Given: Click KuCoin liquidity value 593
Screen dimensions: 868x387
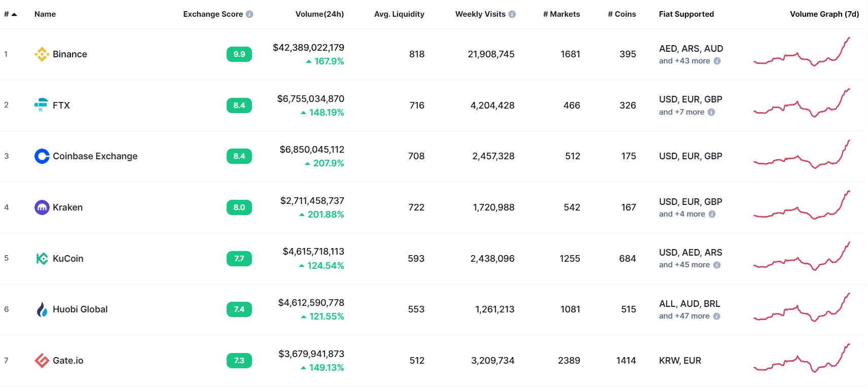Looking at the screenshot, I should [416, 259].
